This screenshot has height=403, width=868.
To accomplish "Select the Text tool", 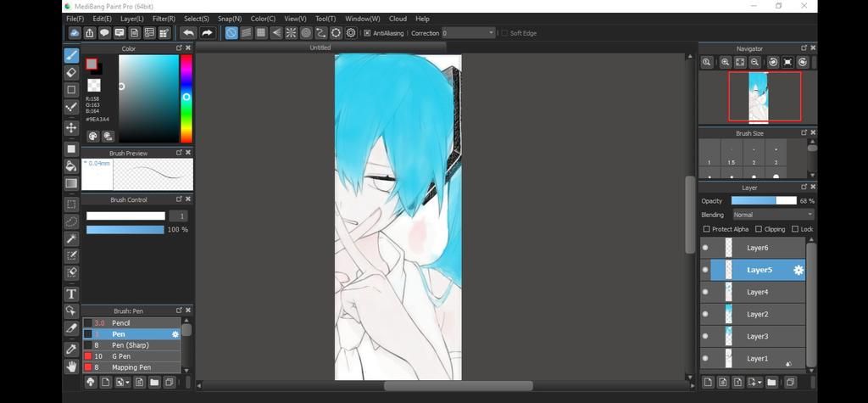I will point(71,294).
